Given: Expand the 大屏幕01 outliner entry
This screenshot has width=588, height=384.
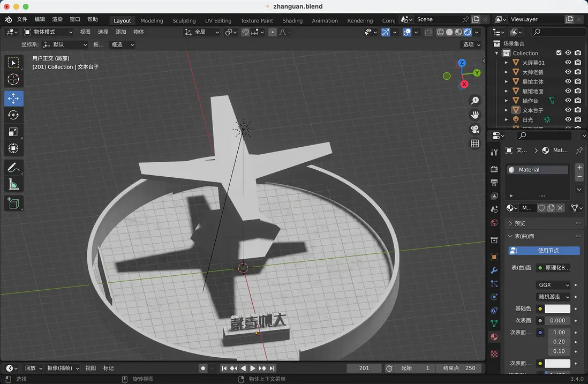Looking at the screenshot, I should pyautogui.click(x=506, y=62).
